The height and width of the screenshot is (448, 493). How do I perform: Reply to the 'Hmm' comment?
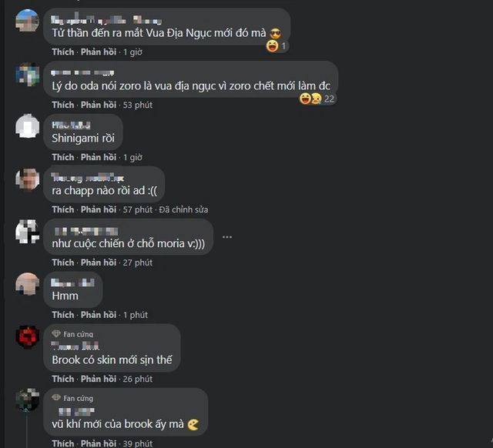[x=99, y=315]
